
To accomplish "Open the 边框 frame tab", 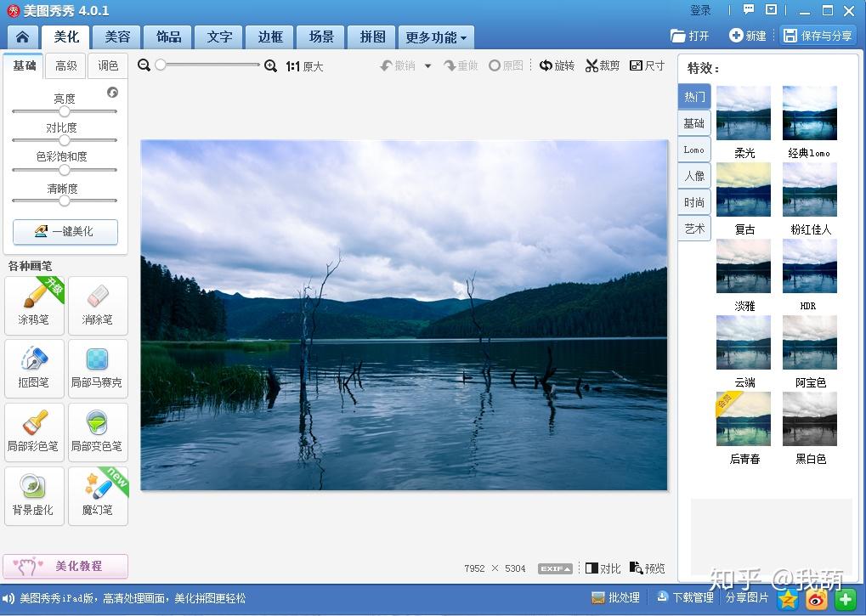I will coord(270,37).
